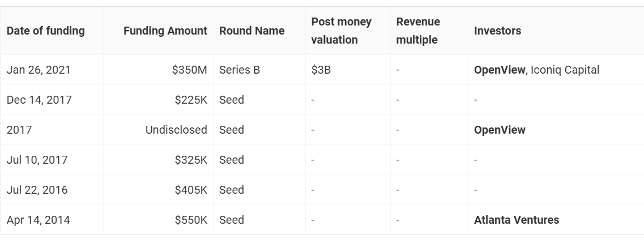Click the Funding Amount column header

[x=165, y=31]
